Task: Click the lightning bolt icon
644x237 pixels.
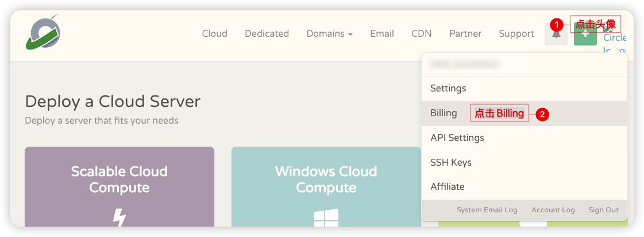Action: [119, 217]
